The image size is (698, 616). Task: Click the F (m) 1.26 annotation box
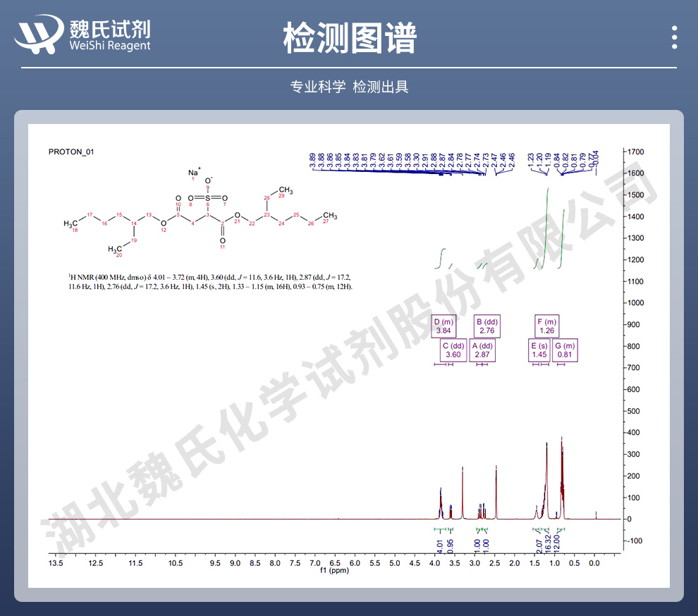click(x=547, y=326)
